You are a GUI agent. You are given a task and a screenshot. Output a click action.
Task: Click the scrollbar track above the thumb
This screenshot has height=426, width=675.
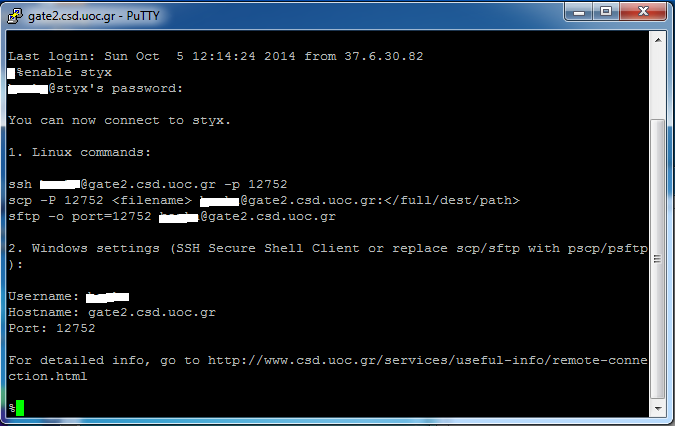[x=658, y=83]
